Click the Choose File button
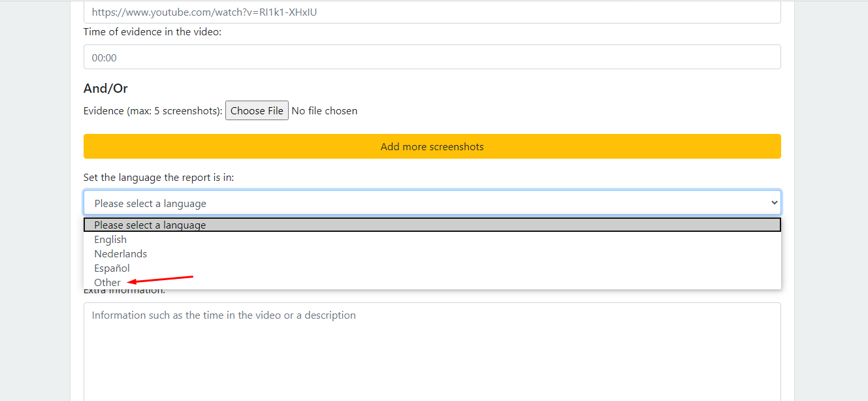The height and width of the screenshot is (401, 868). 257,110
